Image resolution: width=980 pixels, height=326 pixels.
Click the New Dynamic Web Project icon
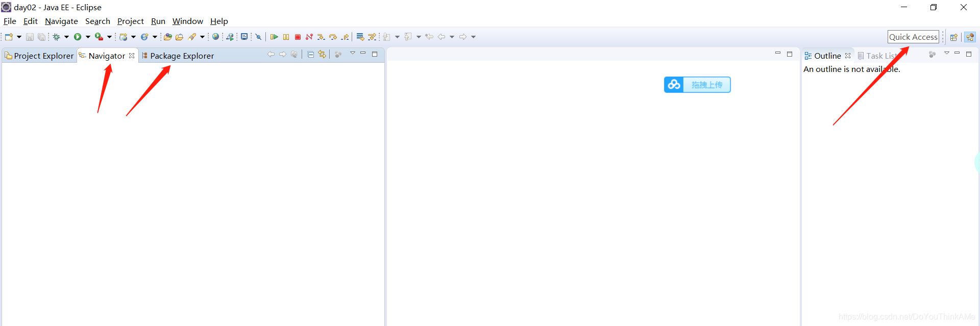123,37
